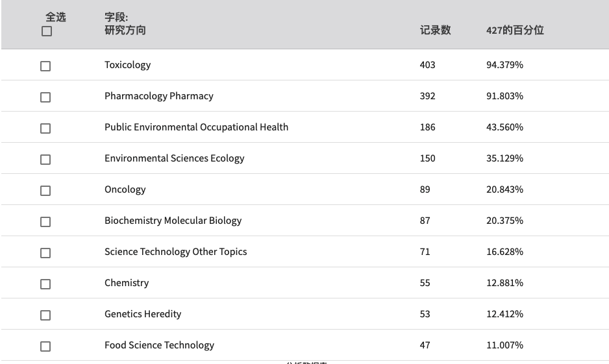Check Public Environmental Occupational Health box
Screen dimensions: 609x364
45,128
